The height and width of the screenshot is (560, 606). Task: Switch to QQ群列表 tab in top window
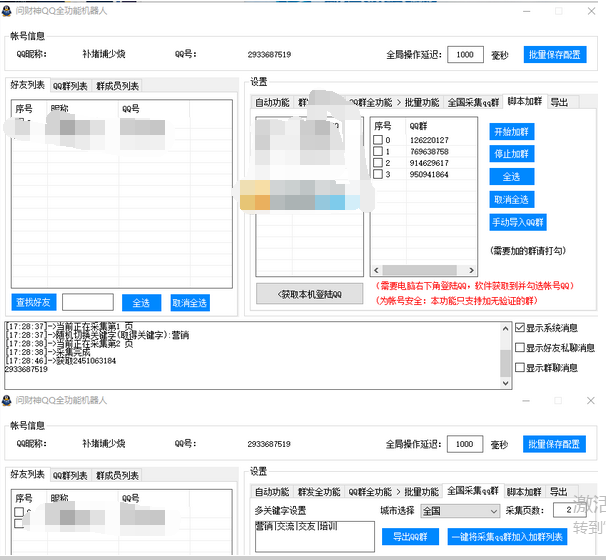point(70,86)
